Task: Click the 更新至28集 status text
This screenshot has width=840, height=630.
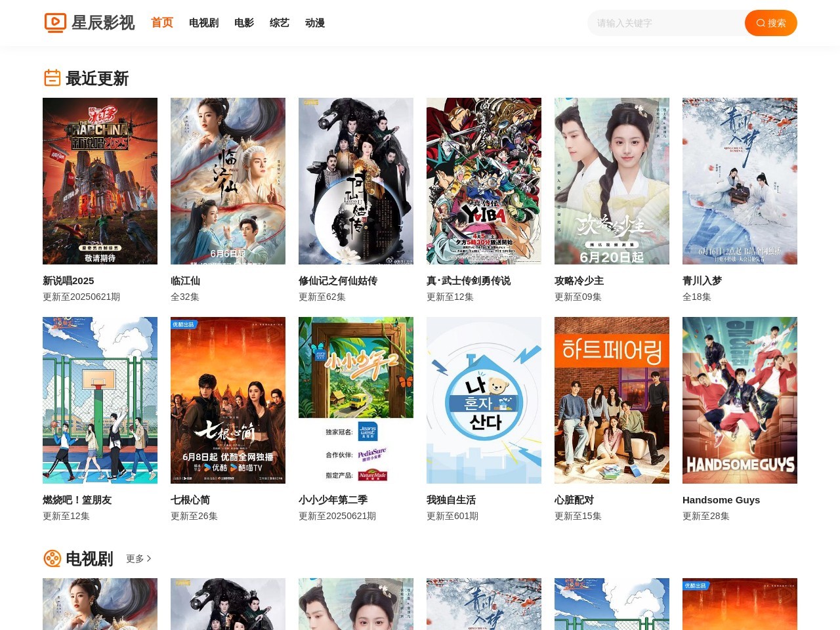Action: [x=706, y=516]
